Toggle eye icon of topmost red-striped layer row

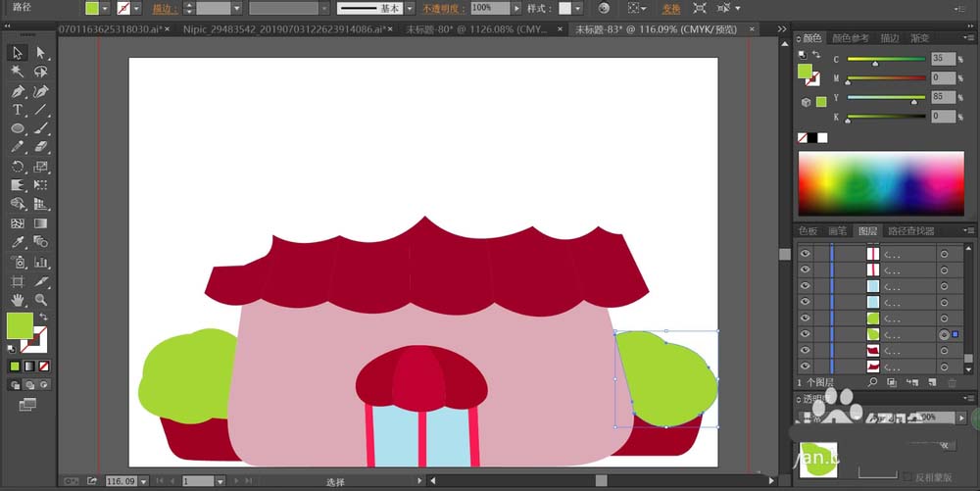[x=805, y=254]
